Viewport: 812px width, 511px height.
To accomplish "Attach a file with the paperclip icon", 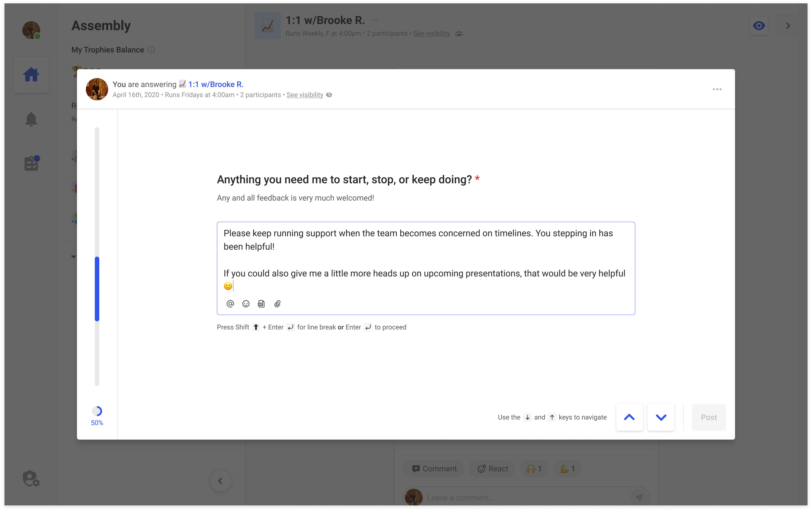I will coord(277,304).
